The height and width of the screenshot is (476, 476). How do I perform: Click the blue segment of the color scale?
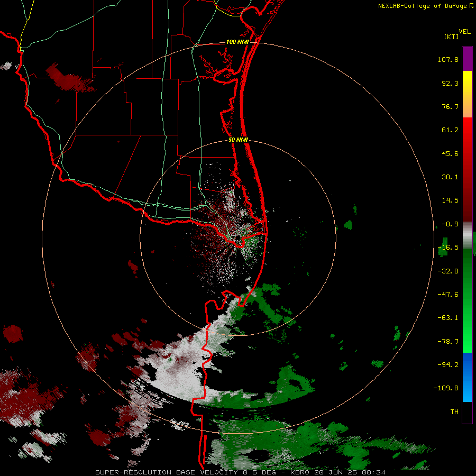(467, 377)
